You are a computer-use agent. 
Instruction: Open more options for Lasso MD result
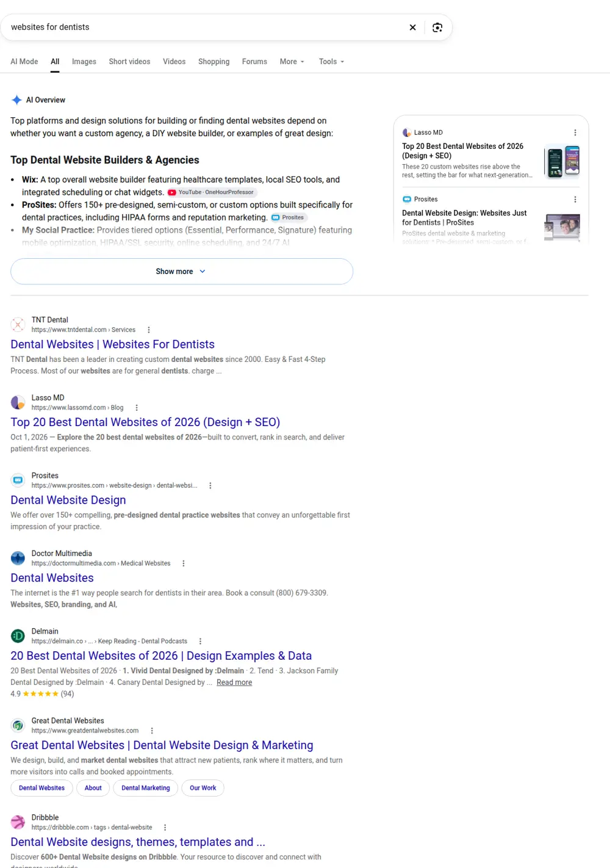coord(137,408)
